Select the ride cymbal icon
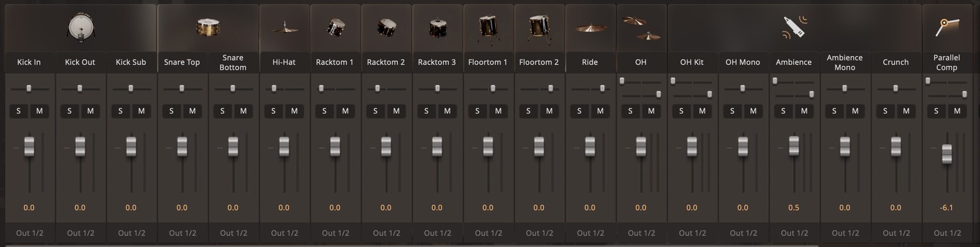The width and height of the screenshot is (980, 247). 590,28
